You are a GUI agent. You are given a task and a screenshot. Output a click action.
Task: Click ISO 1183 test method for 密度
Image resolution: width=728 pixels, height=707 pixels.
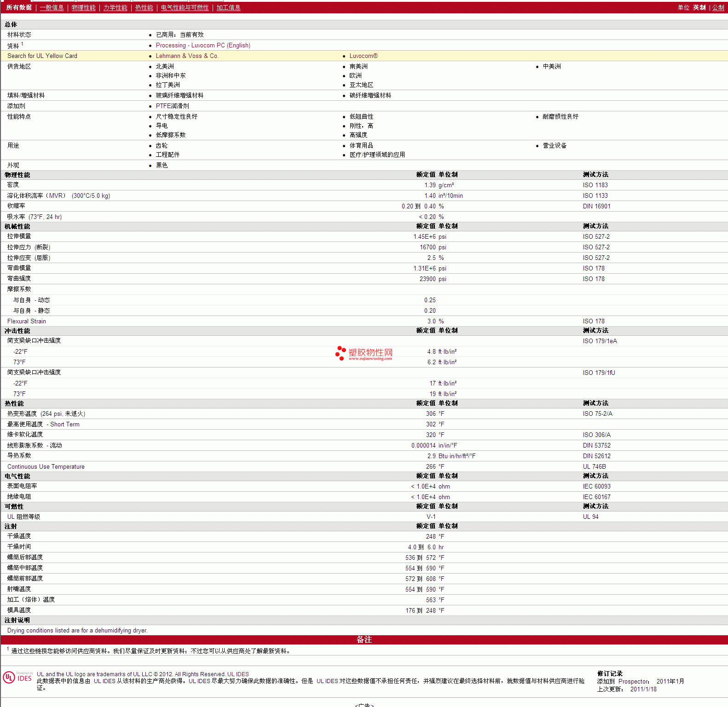point(595,185)
